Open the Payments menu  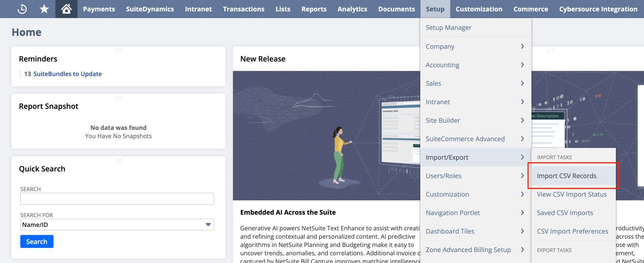[99, 9]
